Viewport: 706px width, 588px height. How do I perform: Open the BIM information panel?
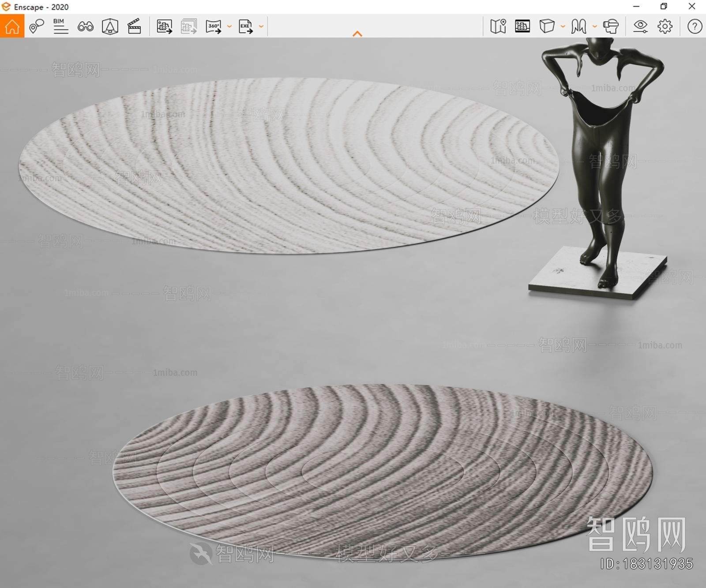click(x=60, y=26)
